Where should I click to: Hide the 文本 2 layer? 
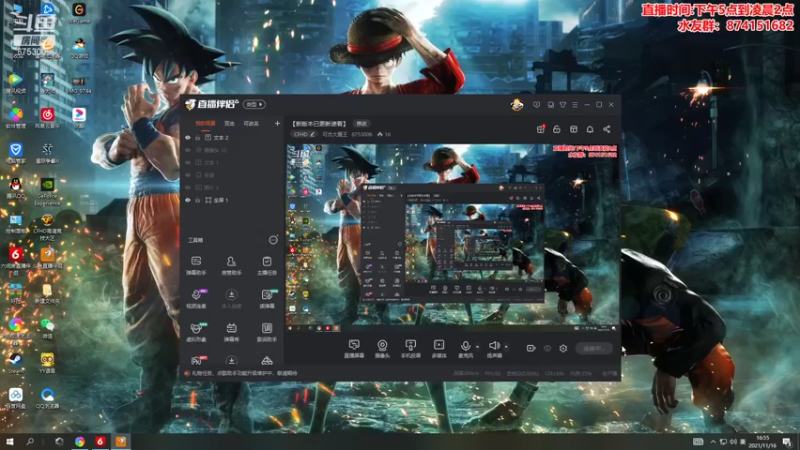pyautogui.click(x=188, y=138)
